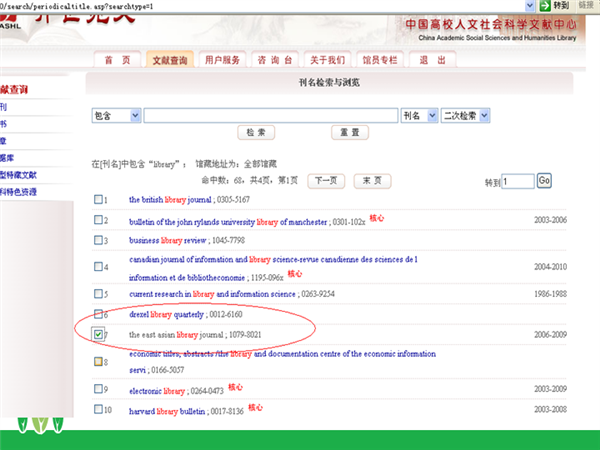
Task: Tick the harvard library bulletin checkbox
Action: click(x=98, y=409)
